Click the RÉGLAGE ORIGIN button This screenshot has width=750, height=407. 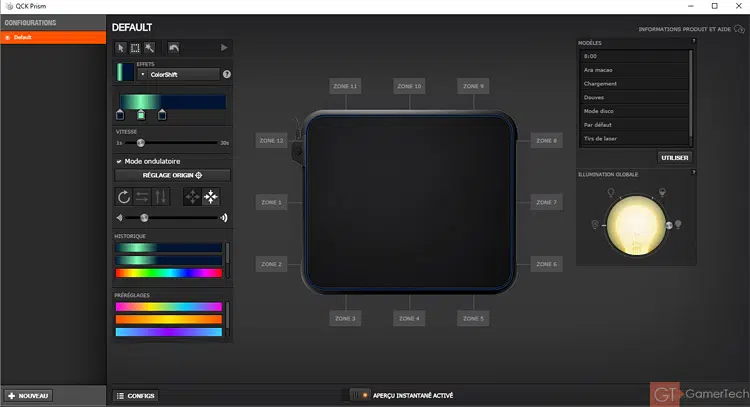172,175
